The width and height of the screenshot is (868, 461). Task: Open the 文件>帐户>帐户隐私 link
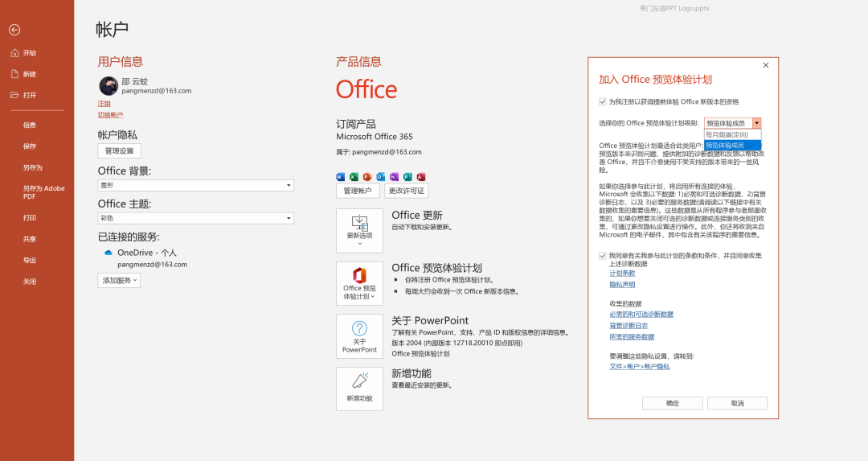tap(640, 366)
